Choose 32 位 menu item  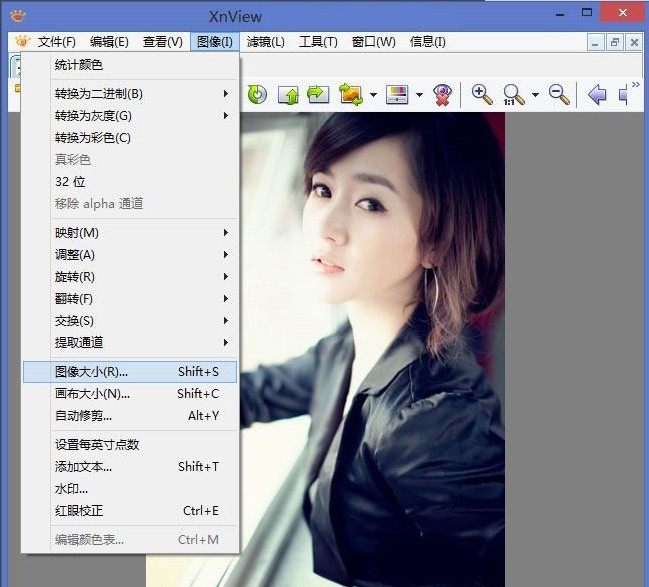[130, 182]
